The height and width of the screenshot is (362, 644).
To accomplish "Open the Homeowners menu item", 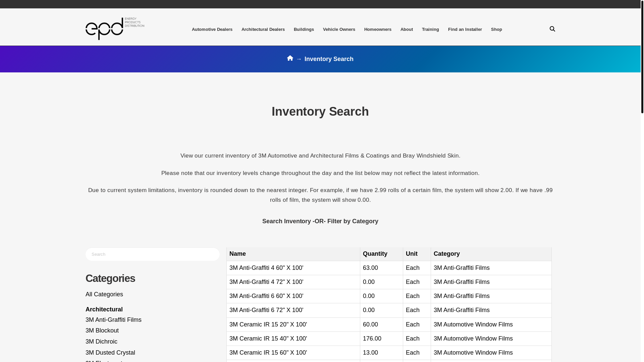I will (378, 29).
